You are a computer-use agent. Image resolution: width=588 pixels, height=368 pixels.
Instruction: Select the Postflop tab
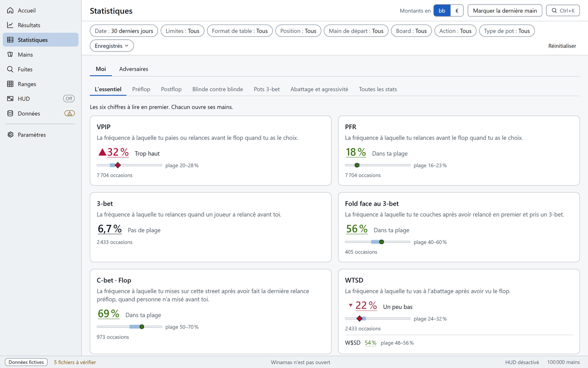[x=171, y=89]
